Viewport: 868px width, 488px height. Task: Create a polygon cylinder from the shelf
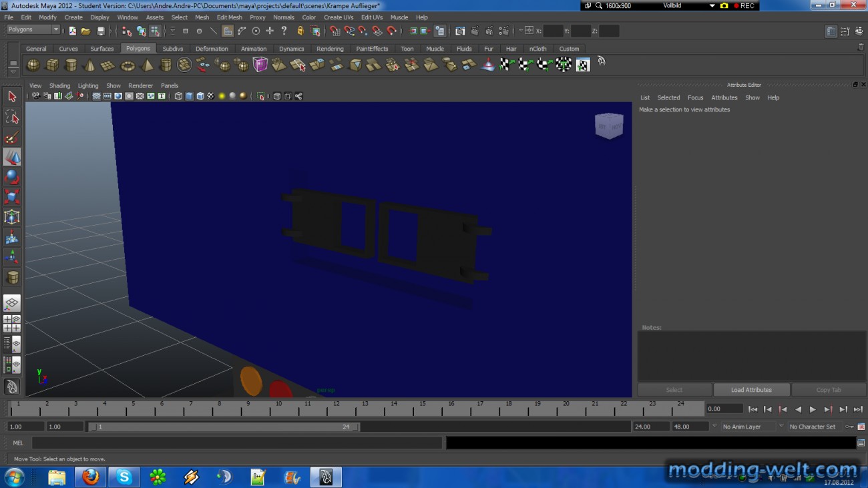point(70,65)
